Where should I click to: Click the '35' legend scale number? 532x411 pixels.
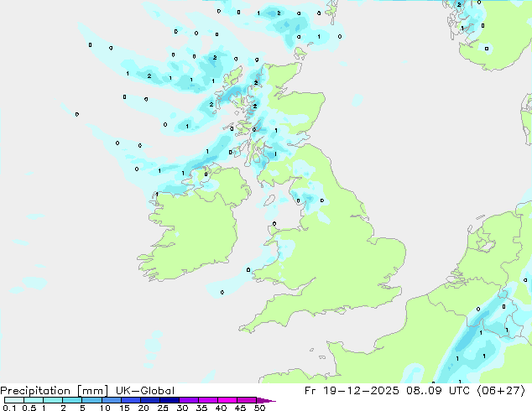click(x=201, y=408)
